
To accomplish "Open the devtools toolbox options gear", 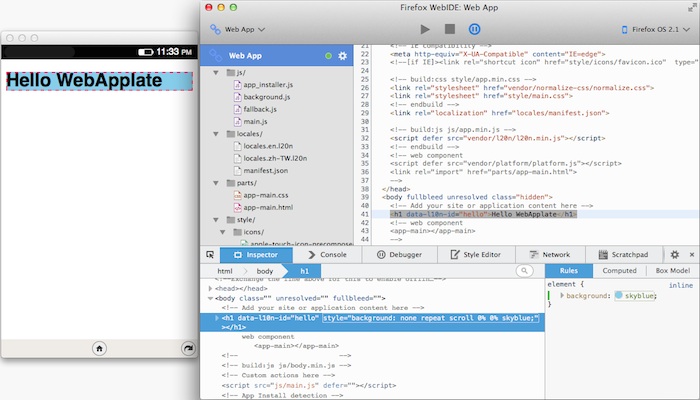I will (x=675, y=255).
